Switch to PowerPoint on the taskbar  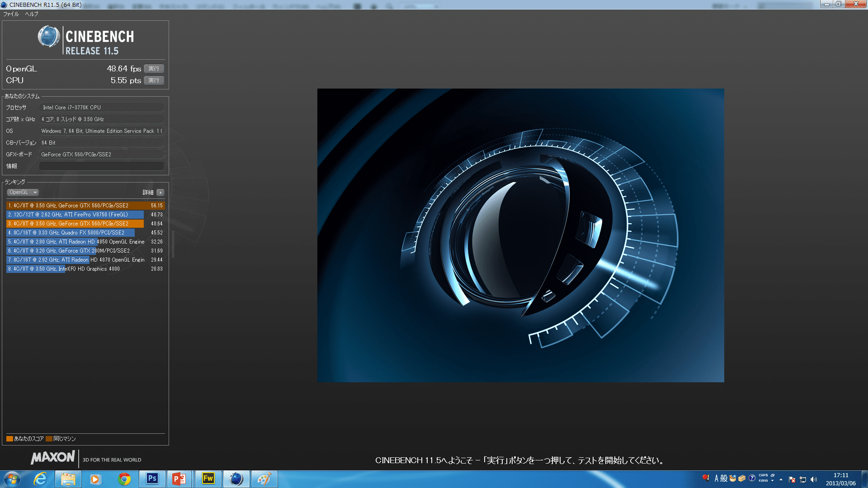[x=179, y=479]
